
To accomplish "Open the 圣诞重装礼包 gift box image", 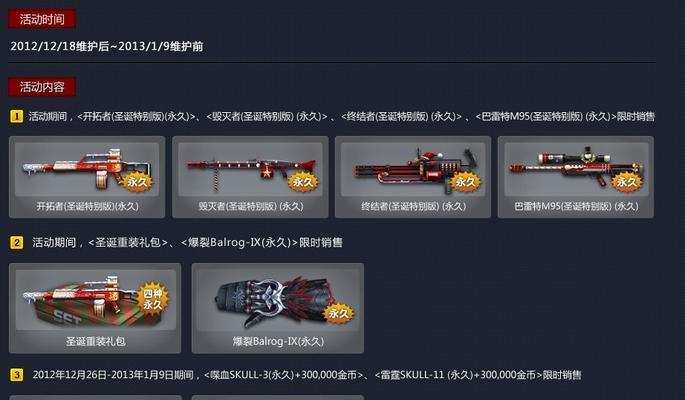I will pos(96,300).
